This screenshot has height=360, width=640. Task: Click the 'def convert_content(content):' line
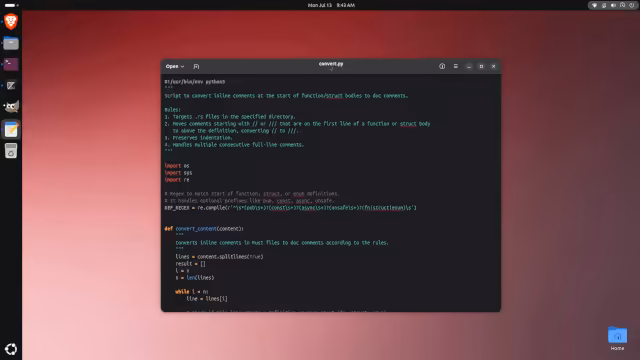click(x=204, y=229)
